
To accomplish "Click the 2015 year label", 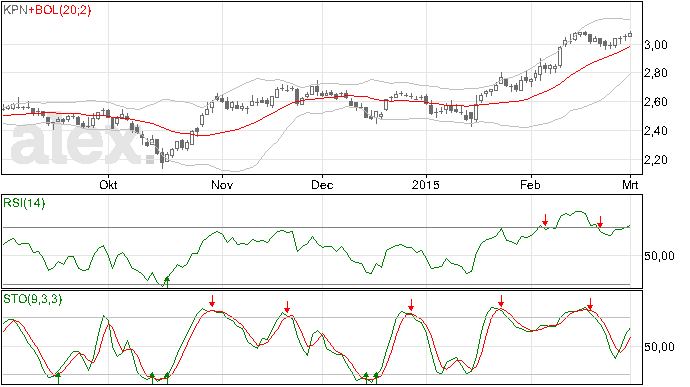I will [x=426, y=184].
